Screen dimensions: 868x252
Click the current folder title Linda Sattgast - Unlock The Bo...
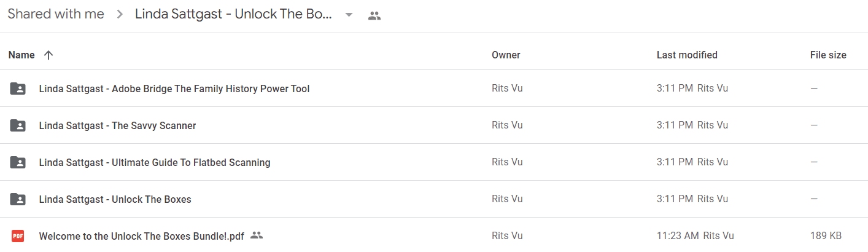[234, 14]
